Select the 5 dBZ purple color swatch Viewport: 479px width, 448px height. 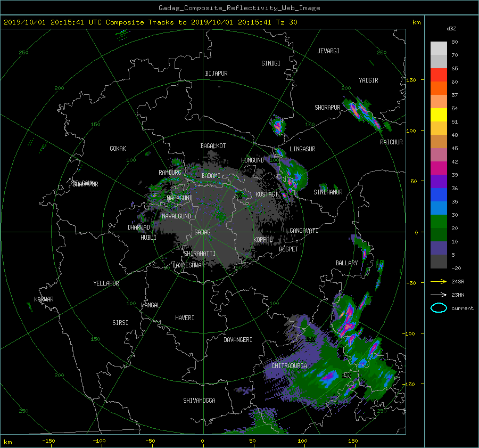pyautogui.click(x=439, y=248)
